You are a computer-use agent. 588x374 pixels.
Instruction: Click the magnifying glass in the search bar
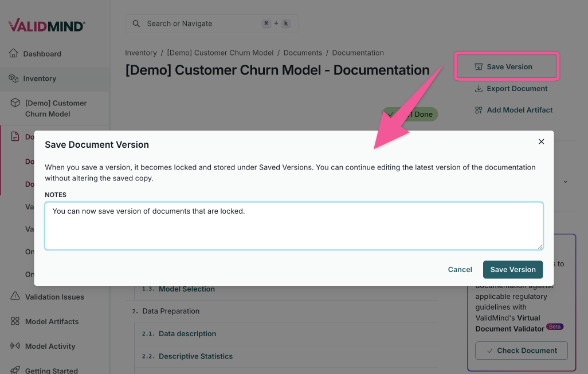(136, 23)
